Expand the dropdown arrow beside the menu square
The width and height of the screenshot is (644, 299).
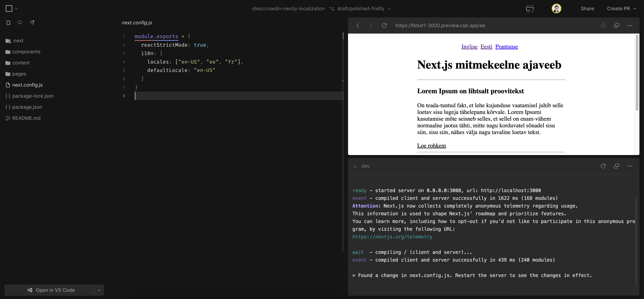(16, 9)
